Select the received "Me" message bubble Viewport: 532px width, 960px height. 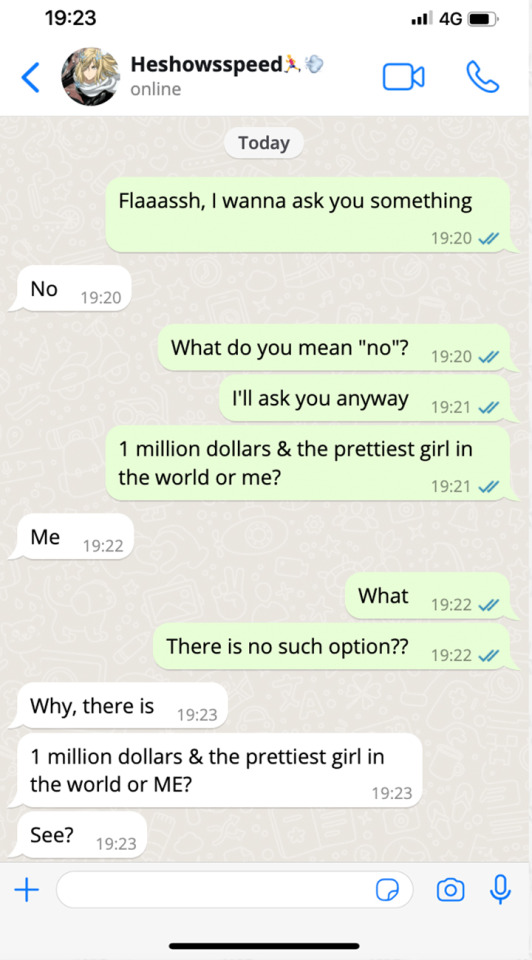click(x=71, y=537)
